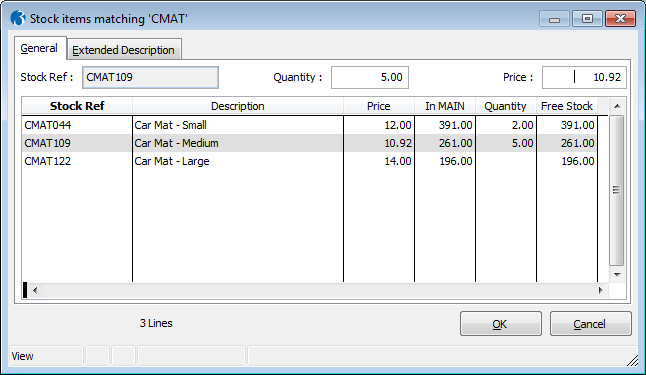Click the '3 Lines' count label
The image size is (646, 375).
click(156, 323)
